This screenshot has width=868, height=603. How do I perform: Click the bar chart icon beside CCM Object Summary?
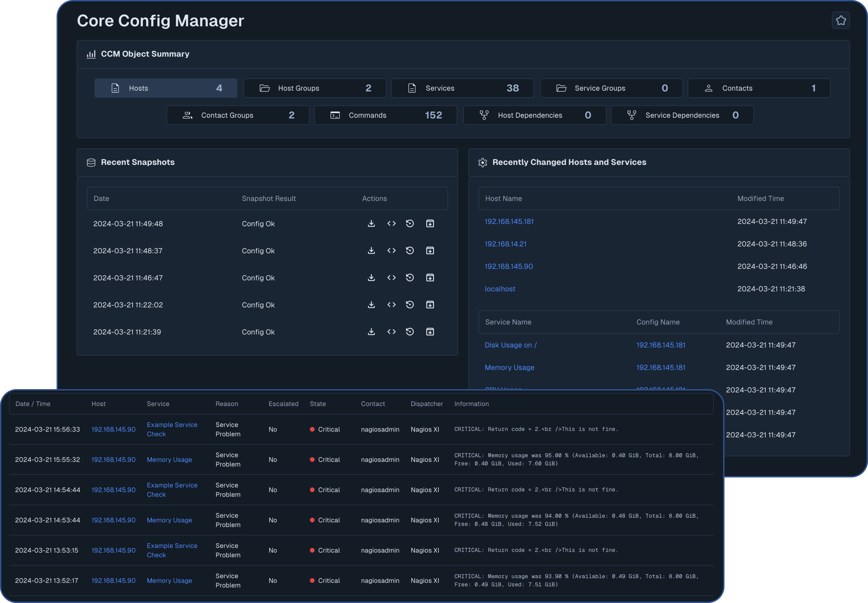[x=91, y=54]
